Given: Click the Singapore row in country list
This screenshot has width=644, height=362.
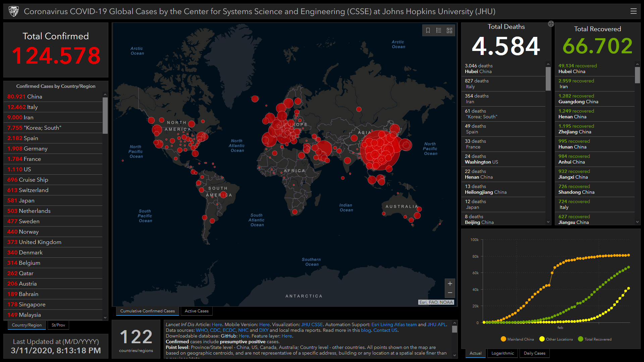Looking at the screenshot, I should coord(53,304).
